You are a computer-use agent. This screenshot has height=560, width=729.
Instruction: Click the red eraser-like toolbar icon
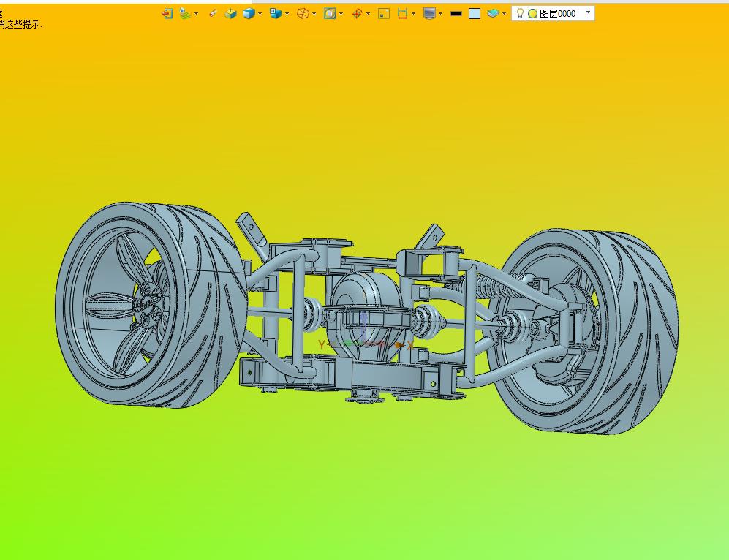[x=213, y=13]
